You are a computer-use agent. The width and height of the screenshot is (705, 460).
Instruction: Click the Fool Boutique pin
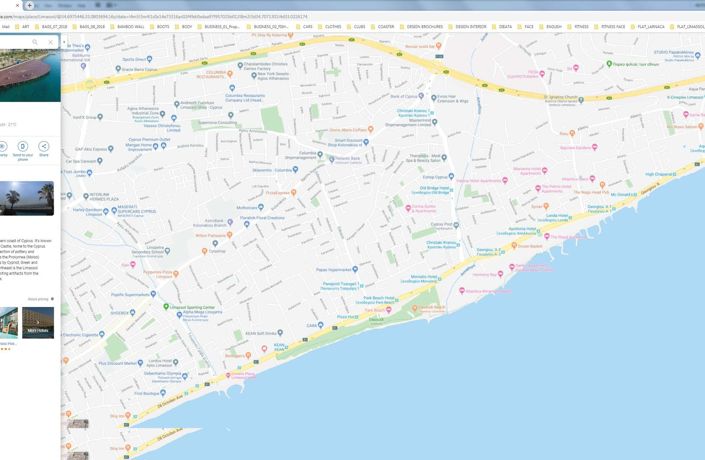(x=163, y=393)
